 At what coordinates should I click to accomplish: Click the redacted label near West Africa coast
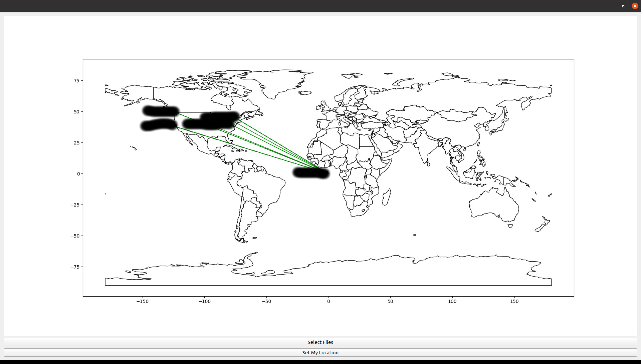(310, 173)
